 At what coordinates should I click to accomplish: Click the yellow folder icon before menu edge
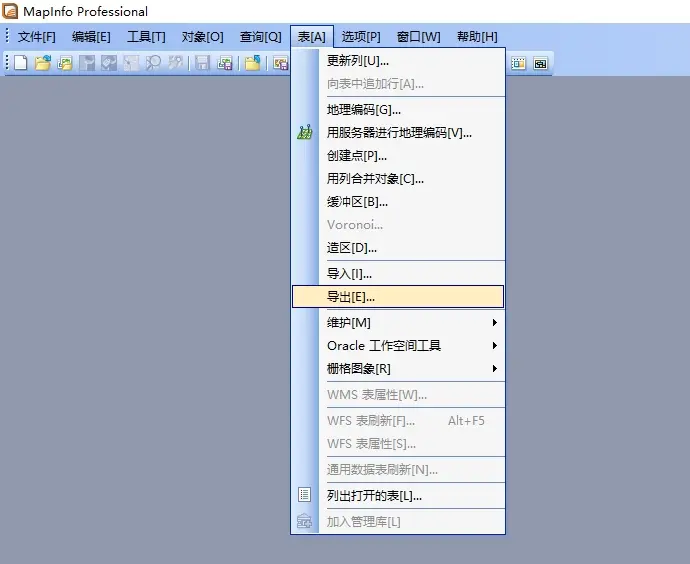(x=253, y=63)
